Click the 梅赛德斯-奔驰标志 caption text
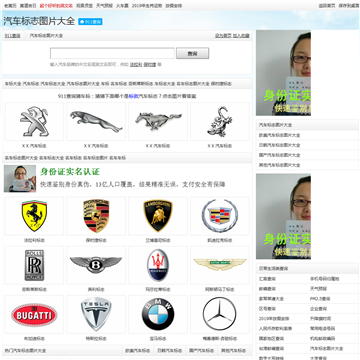The width and height of the screenshot is (360, 360). (x=220, y=339)
